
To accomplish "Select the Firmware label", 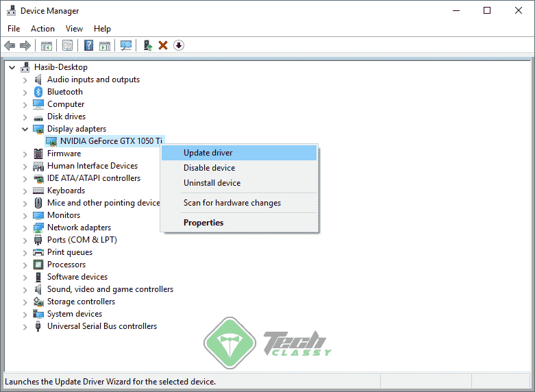I will click(64, 154).
